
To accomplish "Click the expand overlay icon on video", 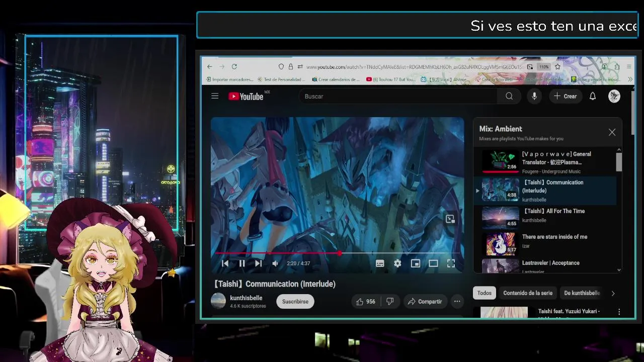I will pos(450,219).
